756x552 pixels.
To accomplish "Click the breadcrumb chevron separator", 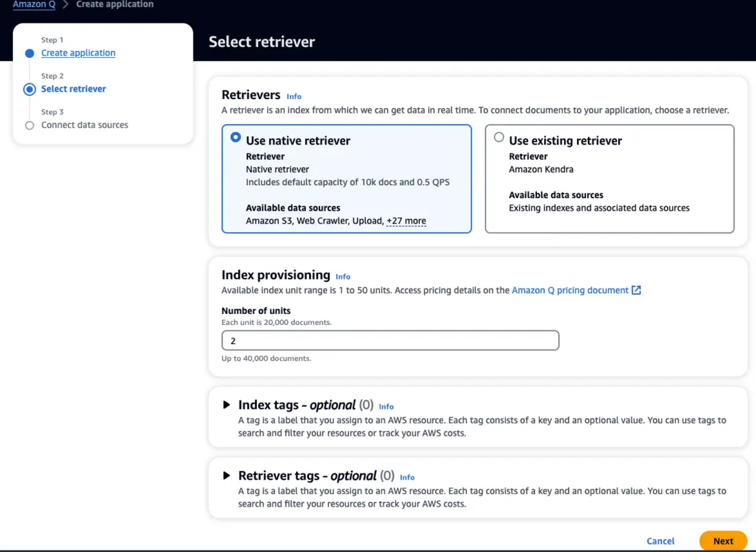I will [66, 4].
